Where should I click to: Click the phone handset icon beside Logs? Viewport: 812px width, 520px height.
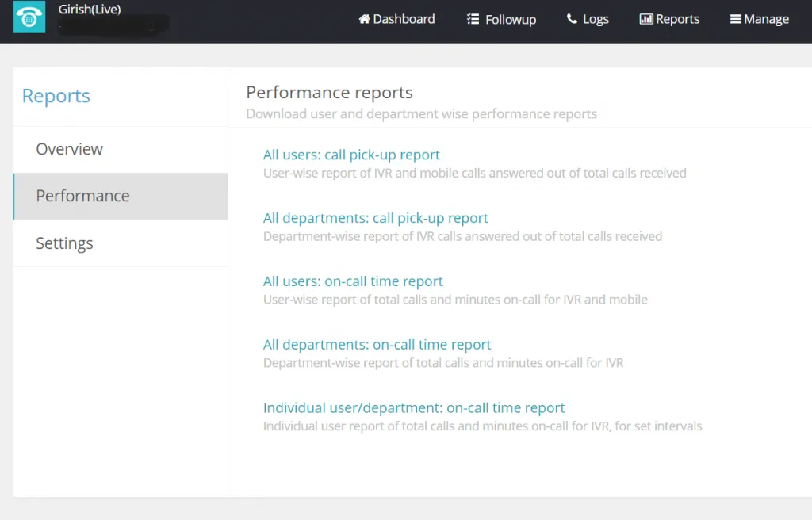[x=572, y=19]
